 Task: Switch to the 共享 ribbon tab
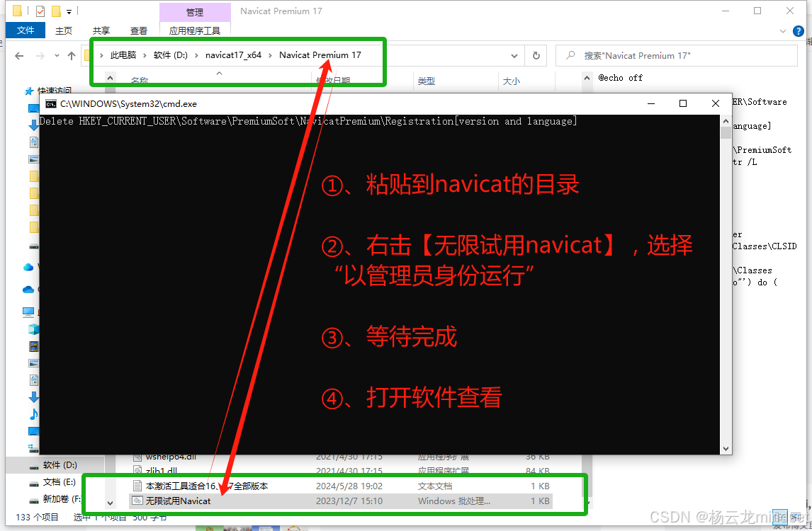click(x=101, y=31)
